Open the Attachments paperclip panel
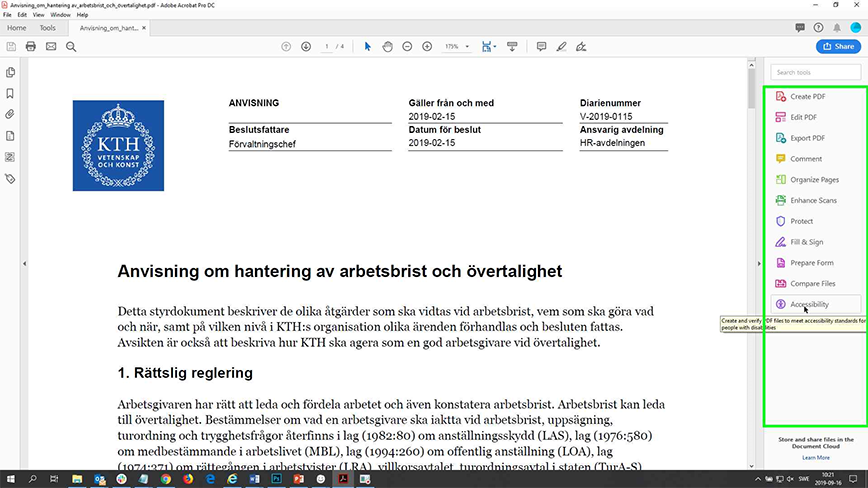 tap(10, 115)
